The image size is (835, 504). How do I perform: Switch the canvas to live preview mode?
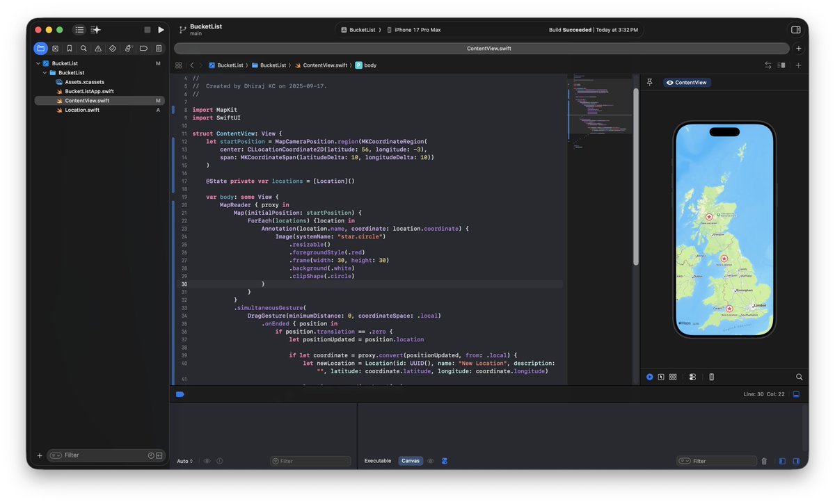[649, 377]
